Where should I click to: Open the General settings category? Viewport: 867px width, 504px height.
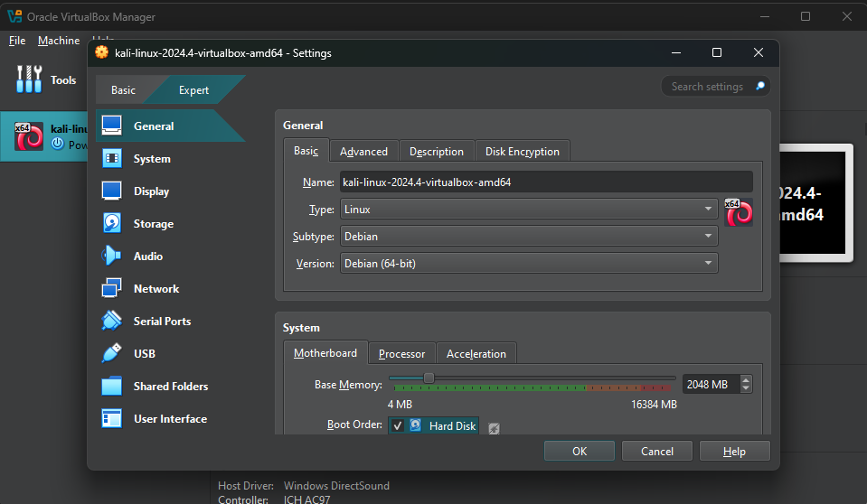170,126
